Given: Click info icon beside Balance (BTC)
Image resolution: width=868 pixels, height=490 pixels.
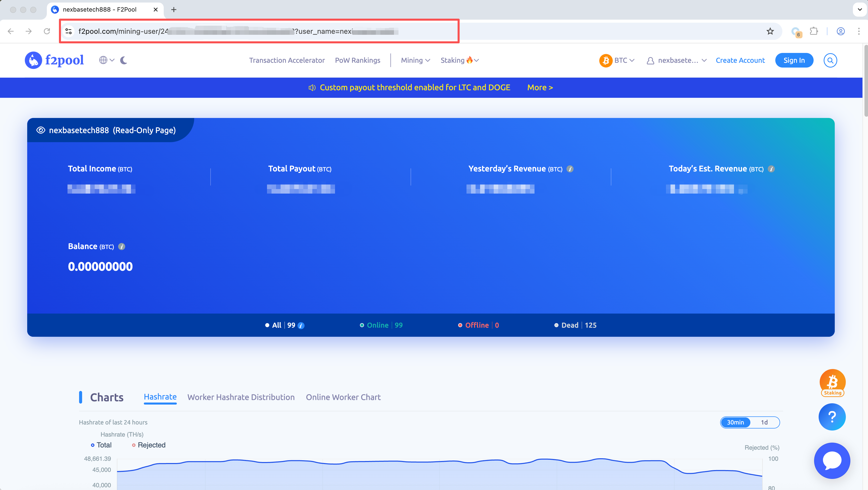Looking at the screenshot, I should [x=122, y=247].
